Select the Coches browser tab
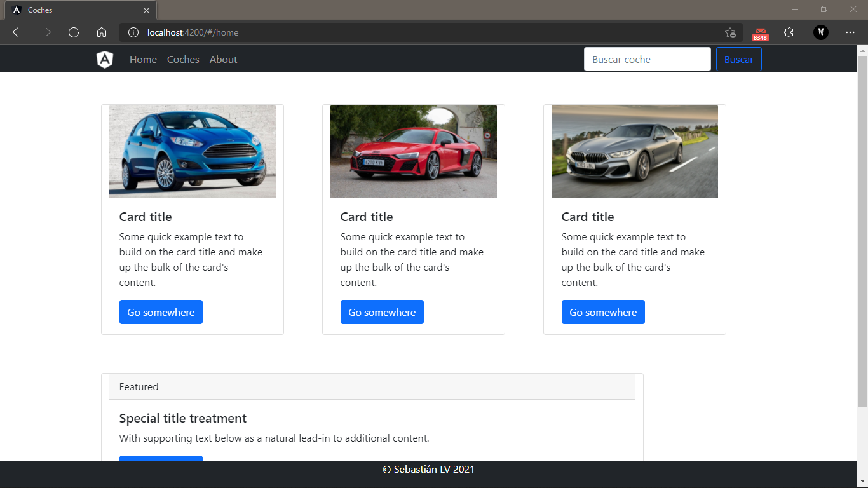The width and height of the screenshot is (868, 488). click(80, 10)
